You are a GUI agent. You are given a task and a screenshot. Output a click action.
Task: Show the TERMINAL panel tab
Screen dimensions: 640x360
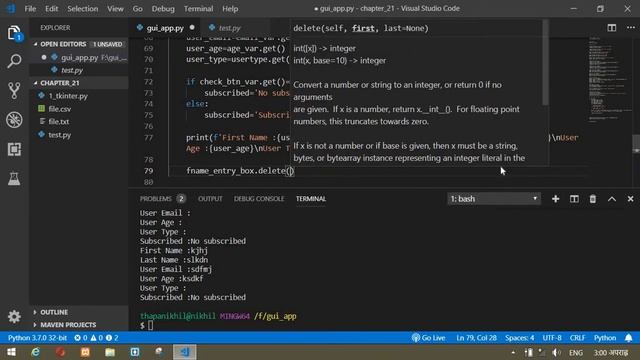(x=311, y=199)
